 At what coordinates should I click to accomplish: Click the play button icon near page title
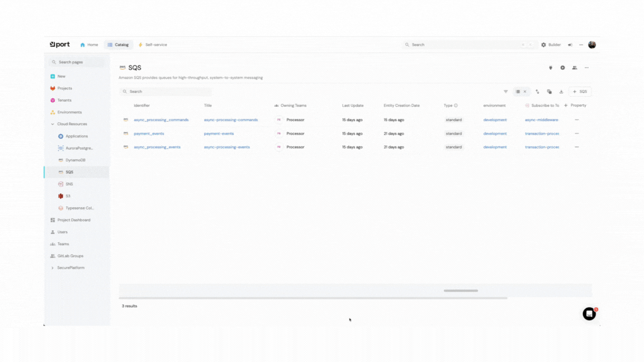tap(562, 68)
